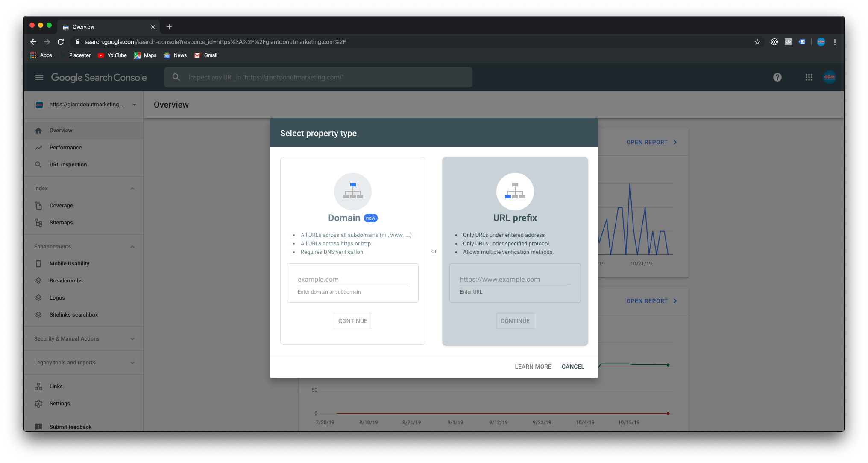Bookmark page with star icon
868x463 pixels.
[757, 42]
